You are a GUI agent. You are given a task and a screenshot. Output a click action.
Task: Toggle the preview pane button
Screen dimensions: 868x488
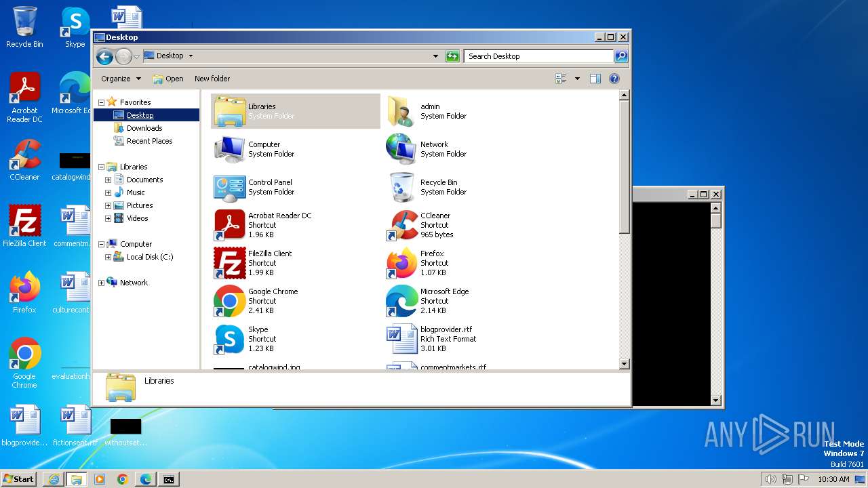click(x=595, y=79)
